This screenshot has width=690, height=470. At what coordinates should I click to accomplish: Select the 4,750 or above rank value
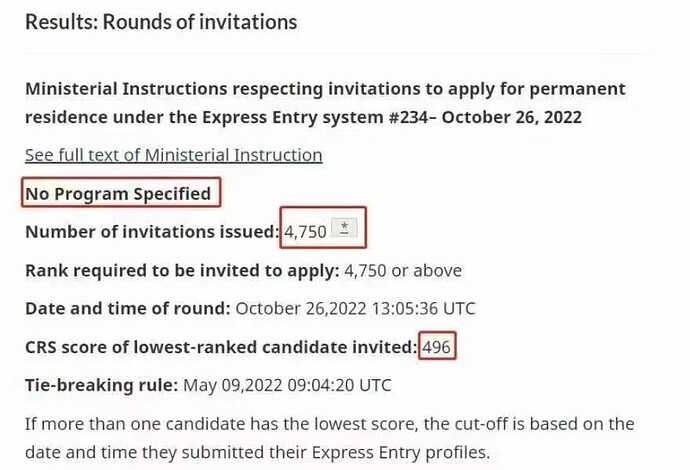coord(403,270)
